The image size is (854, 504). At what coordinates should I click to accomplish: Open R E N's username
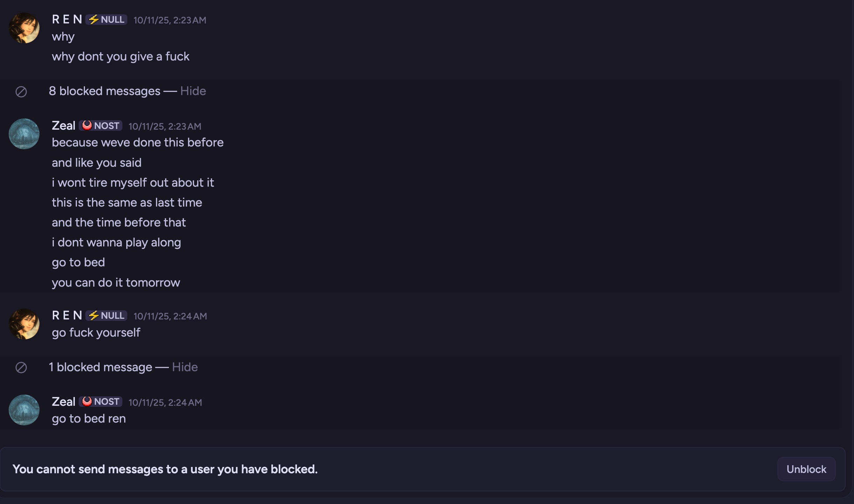click(x=67, y=19)
